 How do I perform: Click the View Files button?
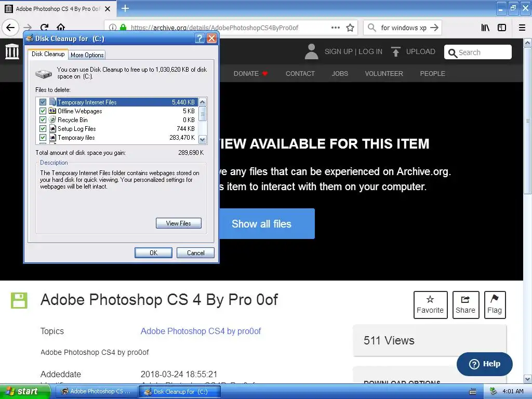pos(179,223)
